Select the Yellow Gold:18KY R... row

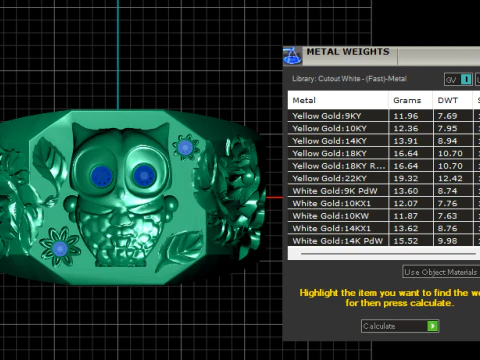pyautogui.click(x=384, y=166)
